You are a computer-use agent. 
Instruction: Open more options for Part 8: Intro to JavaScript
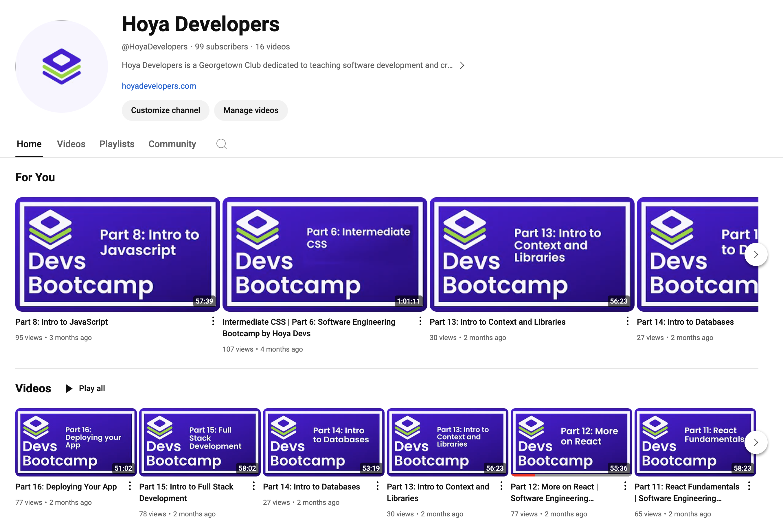213,321
